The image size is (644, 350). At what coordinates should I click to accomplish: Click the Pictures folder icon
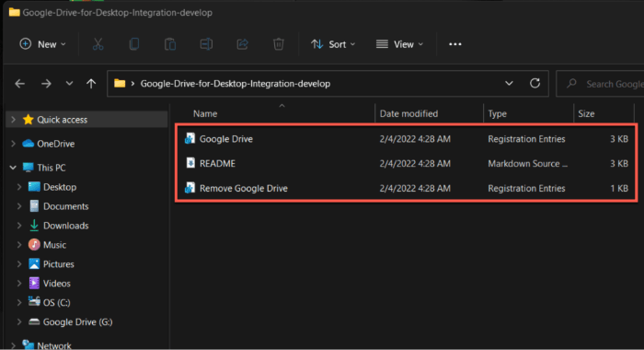[x=34, y=264]
